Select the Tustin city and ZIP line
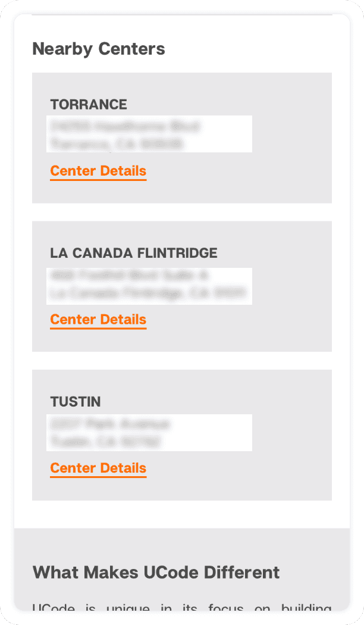This screenshot has height=625, width=364. (106, 441)
